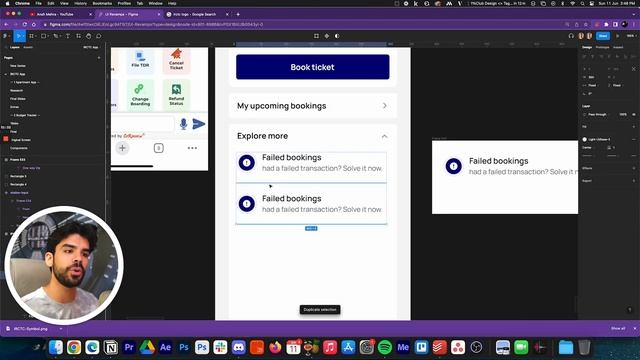The image size is (640, 360).
Task: Open the download item options arrow
Action: click(61, 329)
